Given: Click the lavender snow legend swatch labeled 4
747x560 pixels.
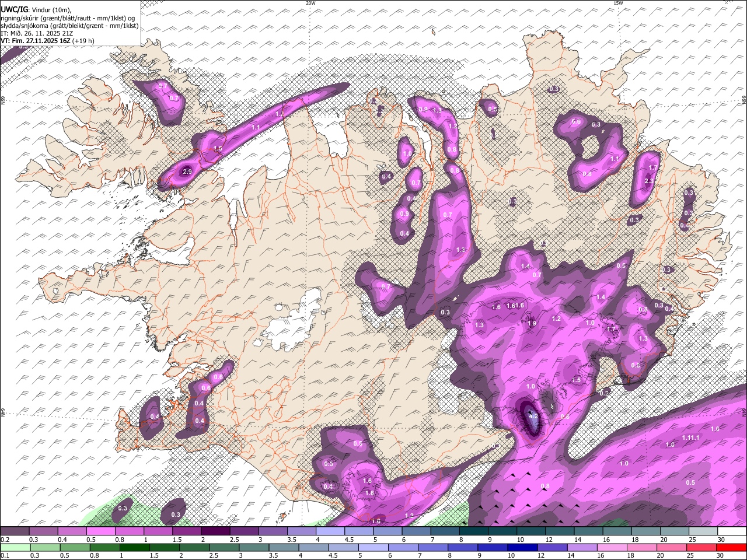Looking at the screenshot, I should 331,531.
